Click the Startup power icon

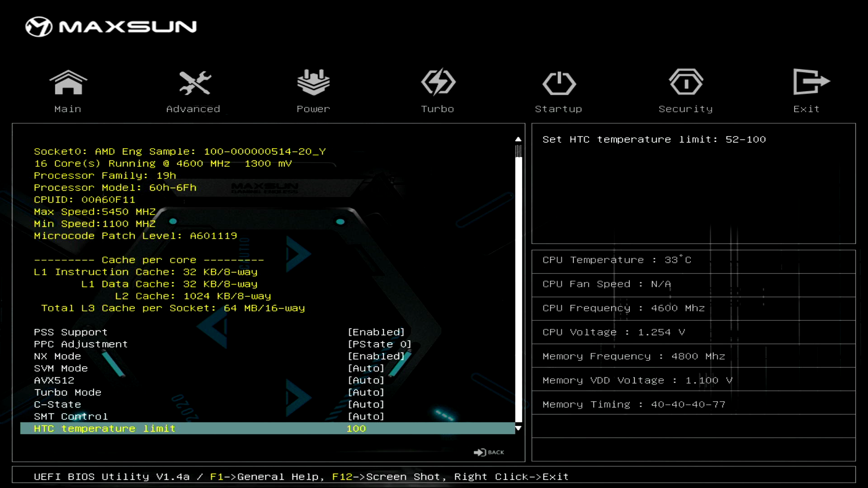point(559,83)
